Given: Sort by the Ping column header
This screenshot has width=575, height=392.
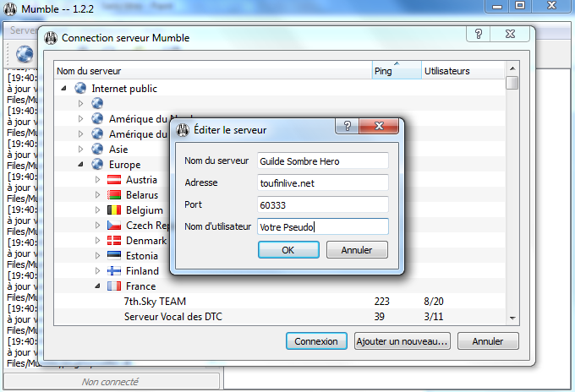Looking at the screenshot, I should click(397, 70).
